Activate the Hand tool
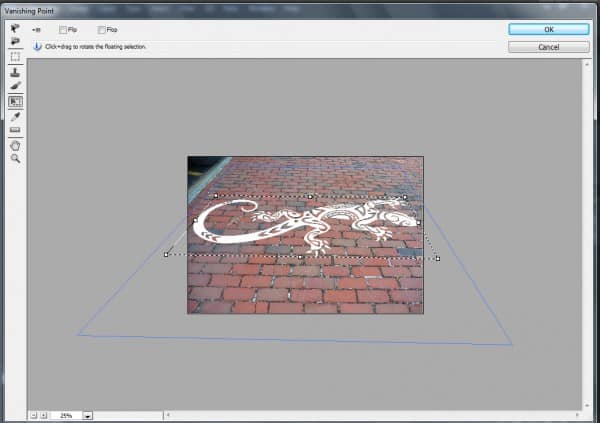 15,145
